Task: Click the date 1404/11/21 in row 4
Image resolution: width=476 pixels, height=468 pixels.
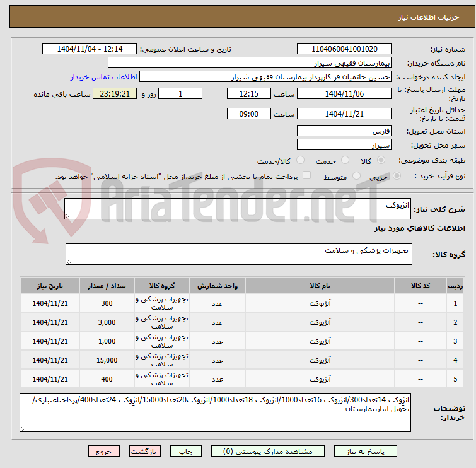Action: click(50, 360)
